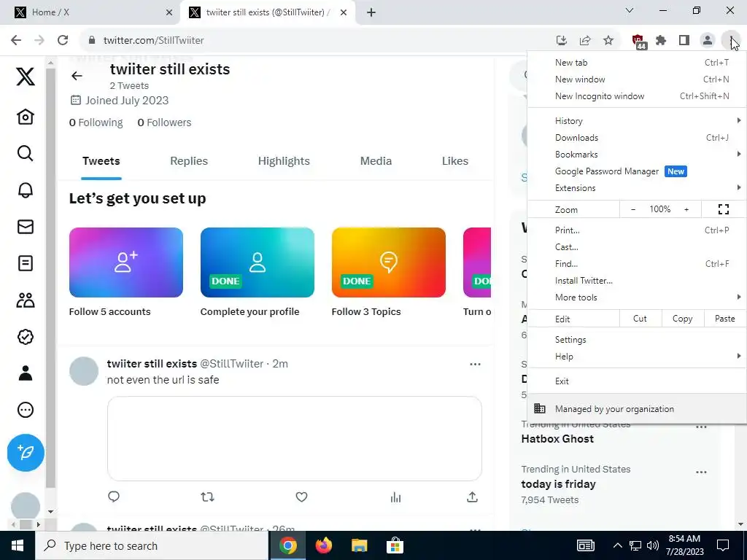This screenshot has height=560, width=747.
Task: Click the X logo in sidebar
Action: [x=26, y=77]
